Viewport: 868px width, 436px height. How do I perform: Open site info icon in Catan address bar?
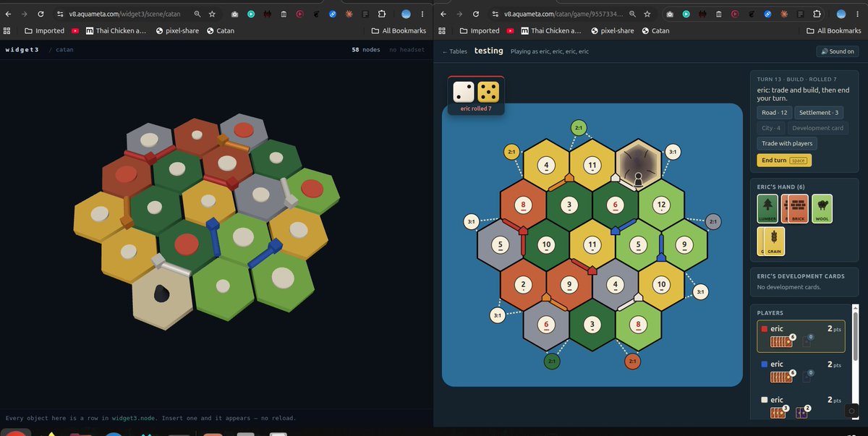(x=494, y=14)
